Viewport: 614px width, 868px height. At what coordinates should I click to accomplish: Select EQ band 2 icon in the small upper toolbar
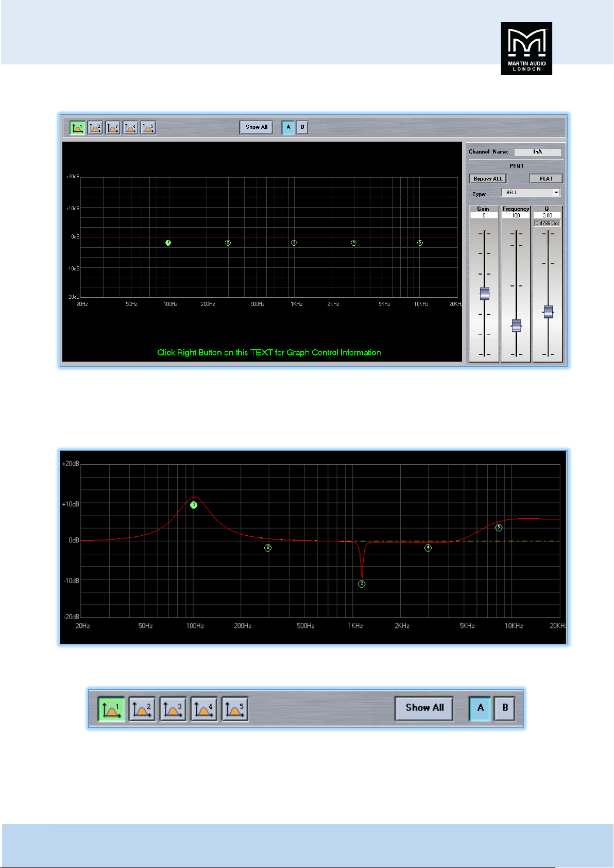pos(95,127)
